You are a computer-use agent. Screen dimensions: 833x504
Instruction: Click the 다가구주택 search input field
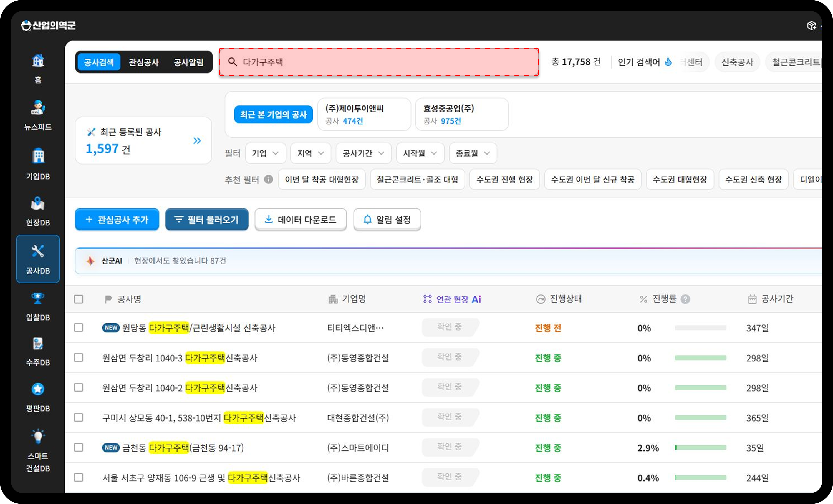tap(379, 62)
